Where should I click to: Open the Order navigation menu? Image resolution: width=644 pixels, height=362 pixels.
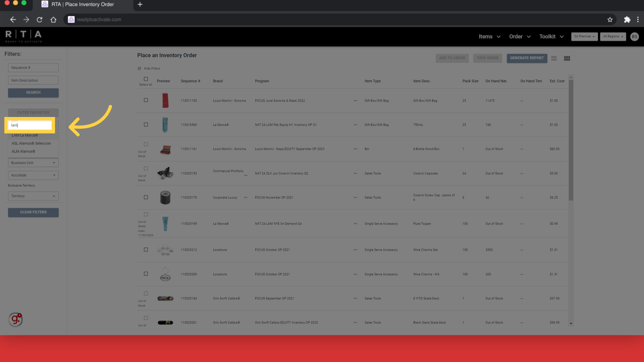520,37
